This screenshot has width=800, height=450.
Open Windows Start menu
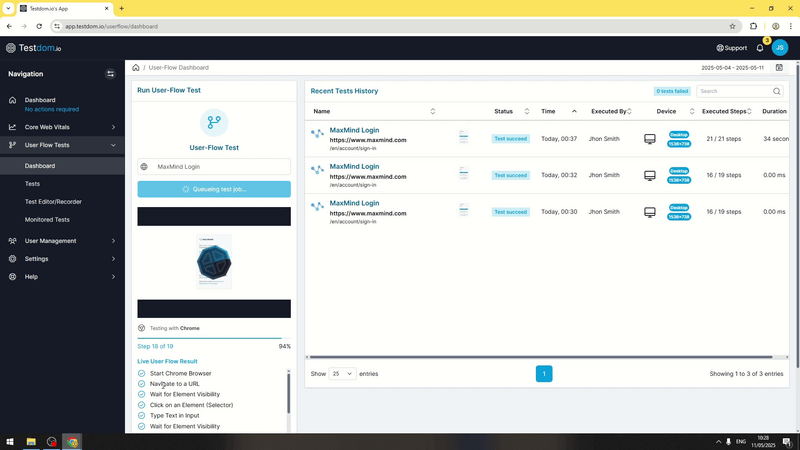[10, 442]
